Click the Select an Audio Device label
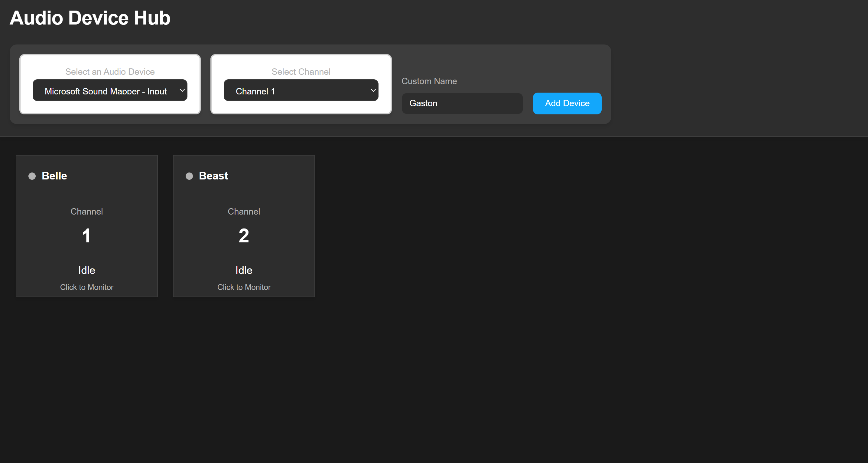This screenshot has width=868, height=463. coord(110,71)
